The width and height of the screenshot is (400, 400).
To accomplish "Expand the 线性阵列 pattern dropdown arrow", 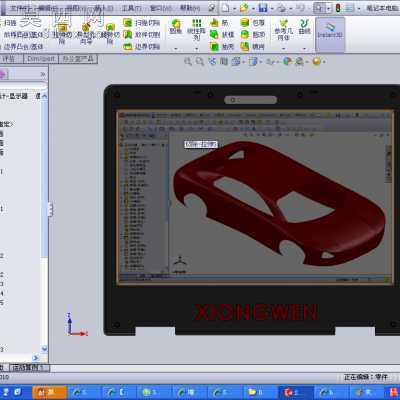I will tap(196, 49).
